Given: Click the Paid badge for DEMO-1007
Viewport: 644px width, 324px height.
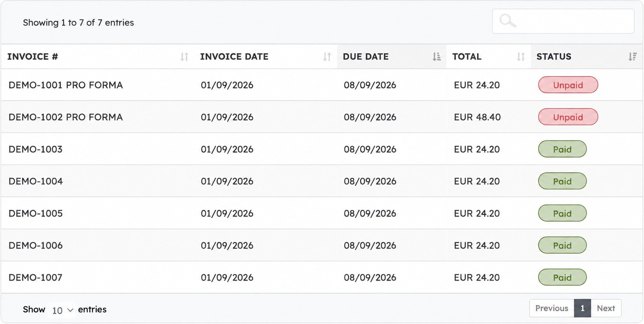Looking at the screenshot, I should click(x=562, y=277).
